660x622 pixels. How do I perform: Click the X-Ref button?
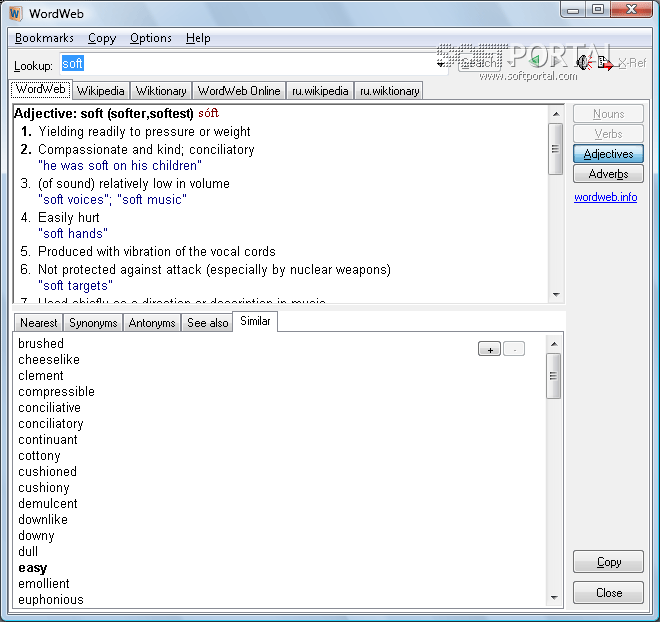[x=632, y=63]
